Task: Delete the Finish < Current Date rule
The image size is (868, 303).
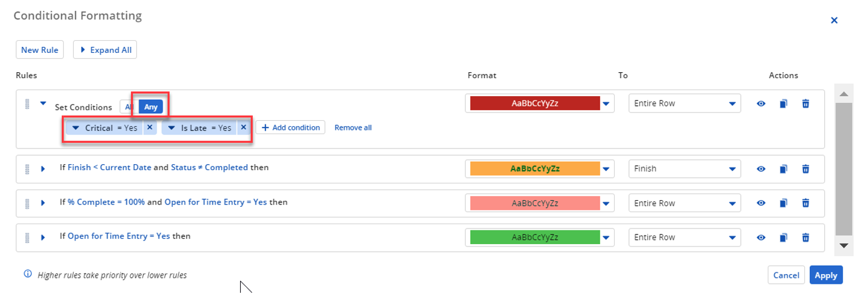Action: tap(806, 169)
